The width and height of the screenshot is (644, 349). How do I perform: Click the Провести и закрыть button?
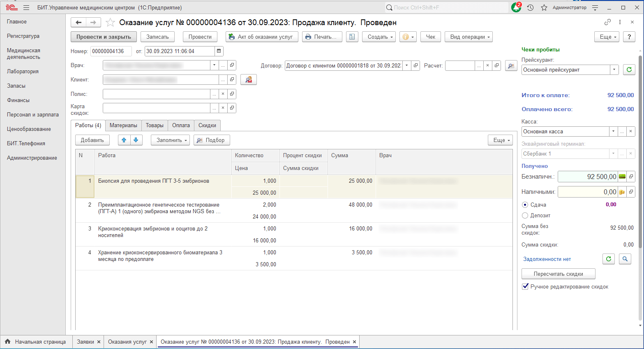tap(104, 37)
